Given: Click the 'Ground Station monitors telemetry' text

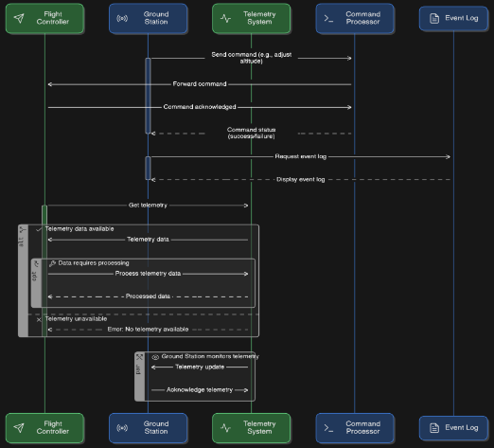Looking at the screenshot, I should (210, 356).
